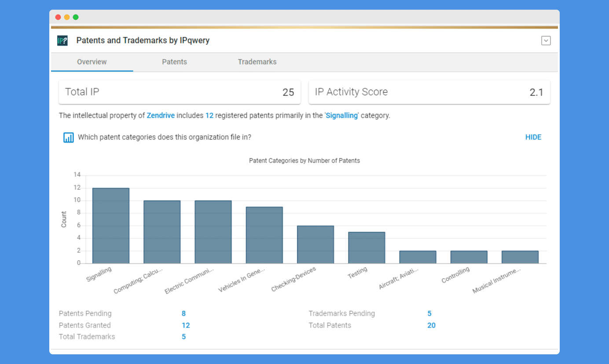The width and height of the screenshot is (609, 364).
Task: Select the Overview tab
Action: (92, 62)
